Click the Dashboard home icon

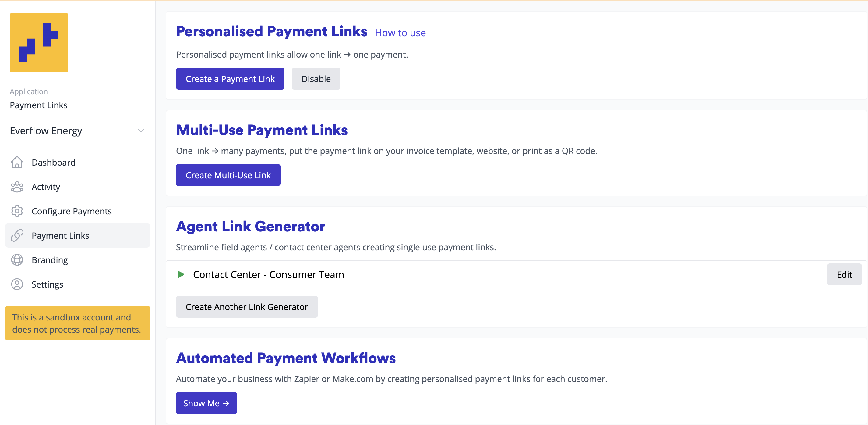click(17, 162)
